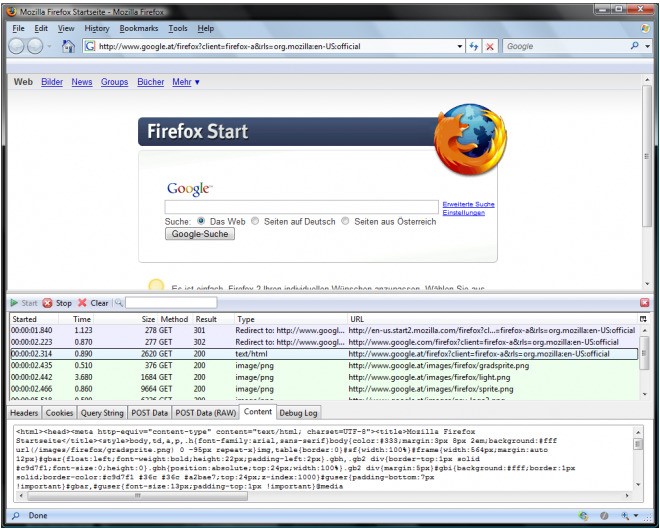Click the red Stop loading icon
The height and width of the screenshot is (529, 660).
click(x=490, y=46)
